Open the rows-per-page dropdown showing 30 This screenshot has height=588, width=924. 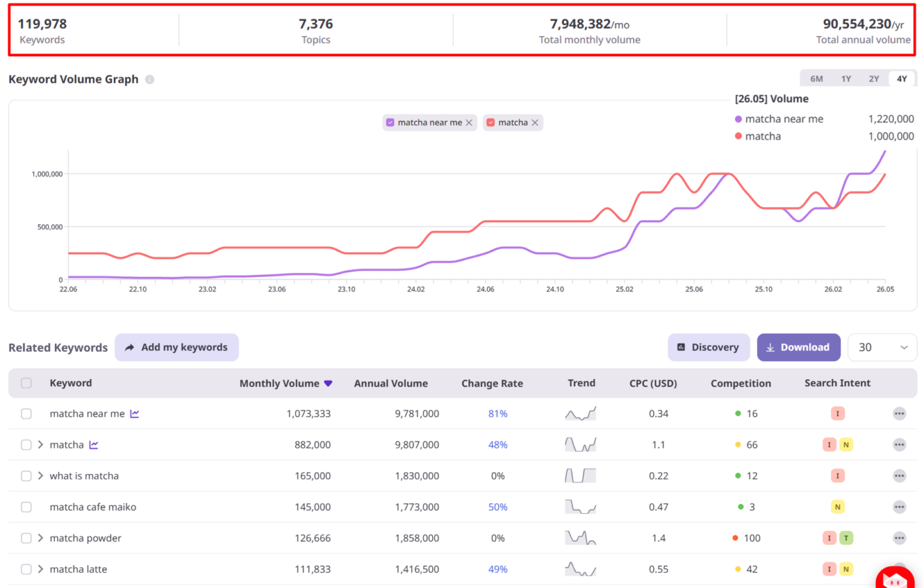(x=883, y=347)
